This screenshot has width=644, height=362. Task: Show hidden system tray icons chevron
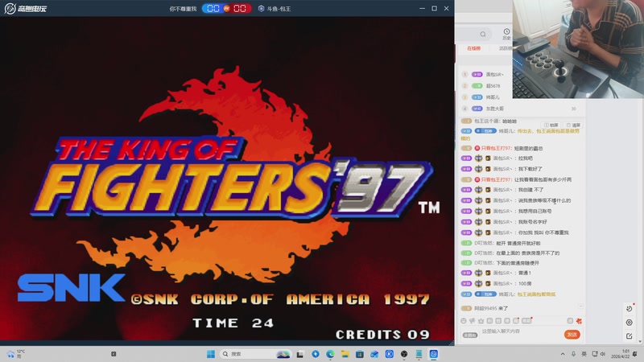(562, 354)
